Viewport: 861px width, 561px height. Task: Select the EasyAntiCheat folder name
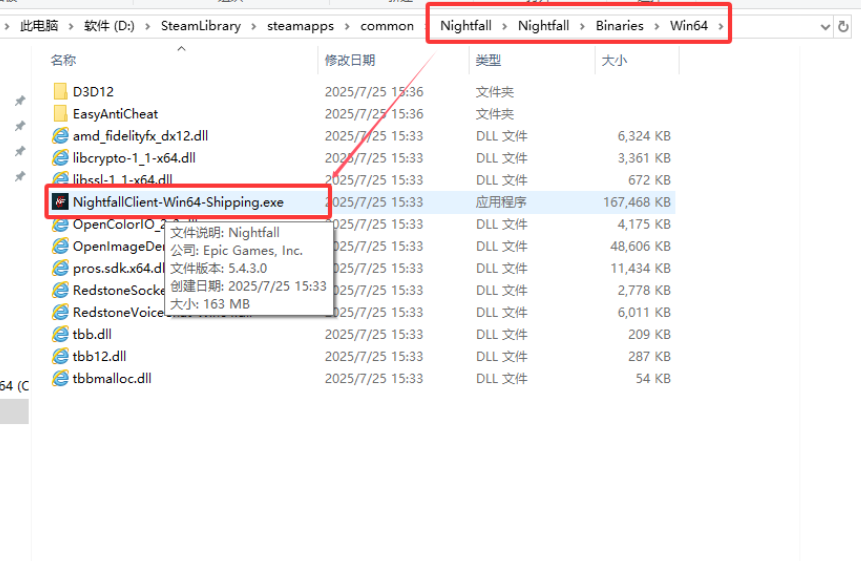[115, 114]
